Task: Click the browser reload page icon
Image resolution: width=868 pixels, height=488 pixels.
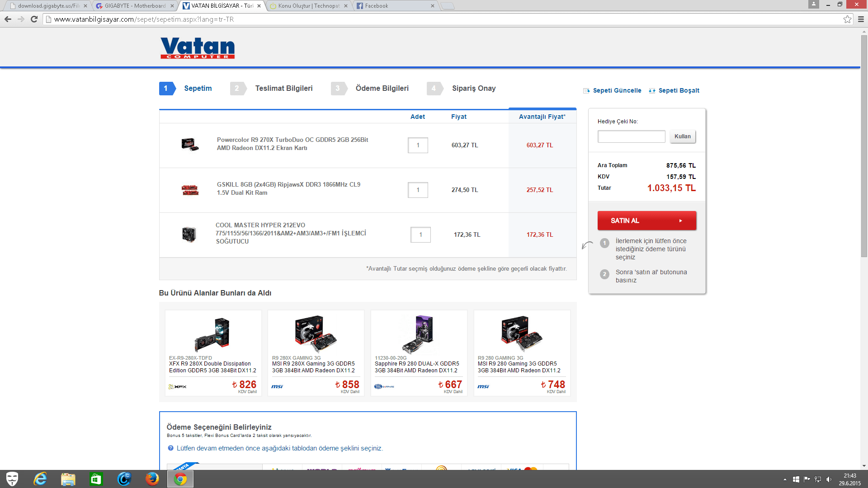Action: [x=34, y=19]
